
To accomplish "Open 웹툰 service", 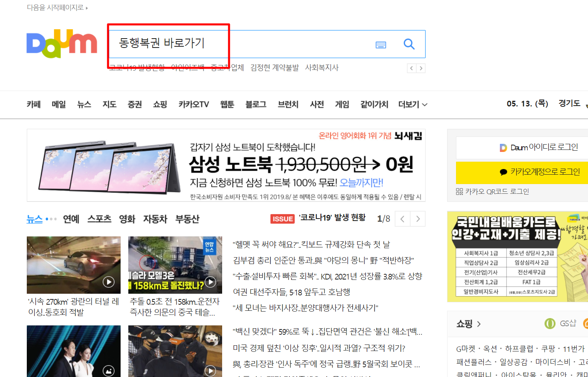I will click(227, 104).
